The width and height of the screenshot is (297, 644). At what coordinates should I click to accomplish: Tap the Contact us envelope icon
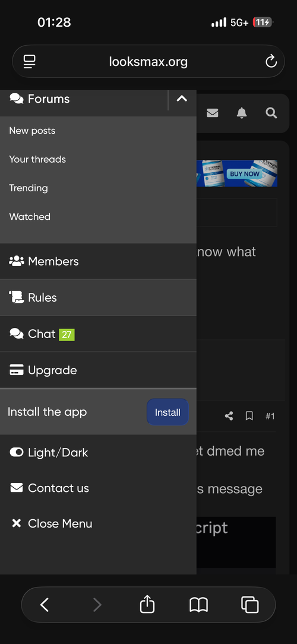coord(17,488)
